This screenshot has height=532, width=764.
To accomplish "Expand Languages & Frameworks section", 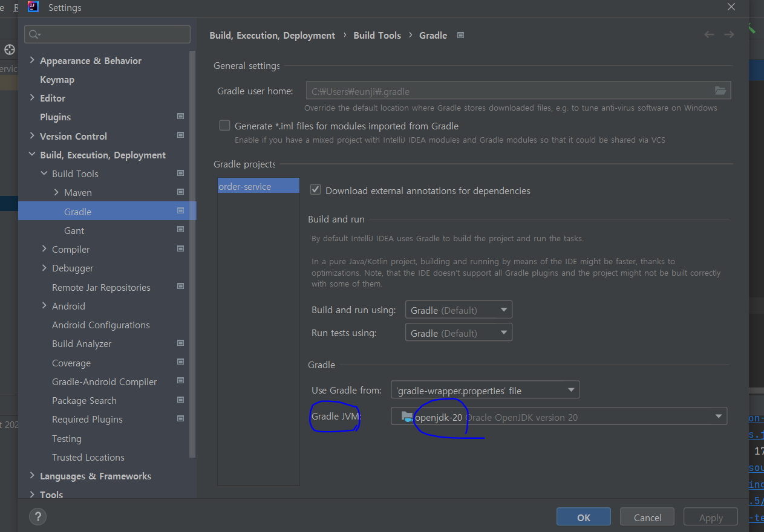I will coord(32,476).
